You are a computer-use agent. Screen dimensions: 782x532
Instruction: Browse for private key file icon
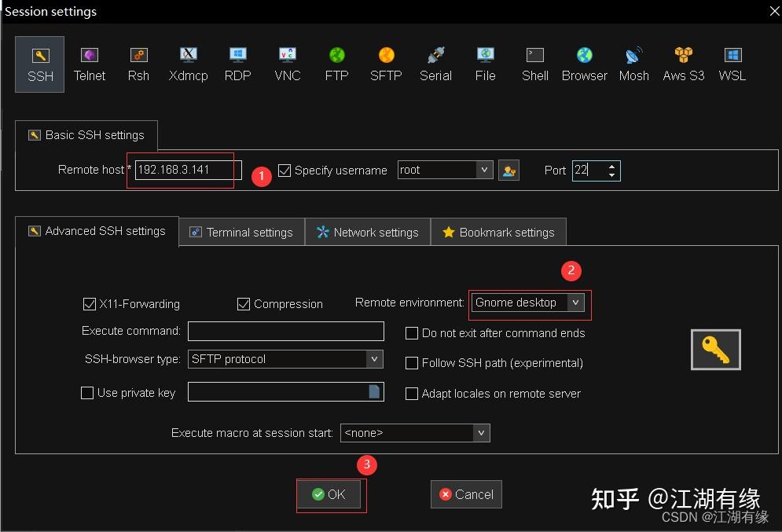point(374,391)
